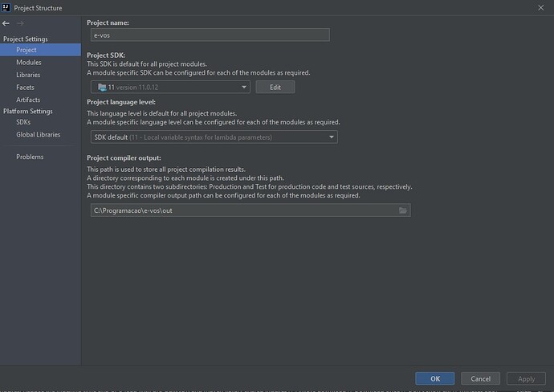554x392 pixels.
Task: Click the IntelliJ logo in title bar
Action: pyautogui.click(x=6, y=7)
